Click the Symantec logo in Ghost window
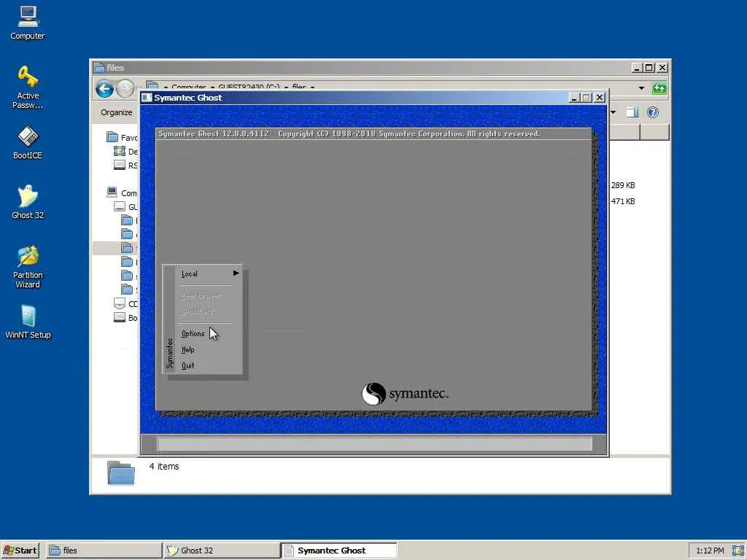Screen dimensions: 747x560 click(x=405, y=394)
